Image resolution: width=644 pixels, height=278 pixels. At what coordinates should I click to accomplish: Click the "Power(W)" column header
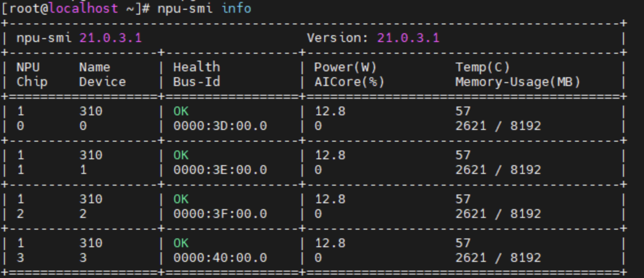[x=346, y=67]
